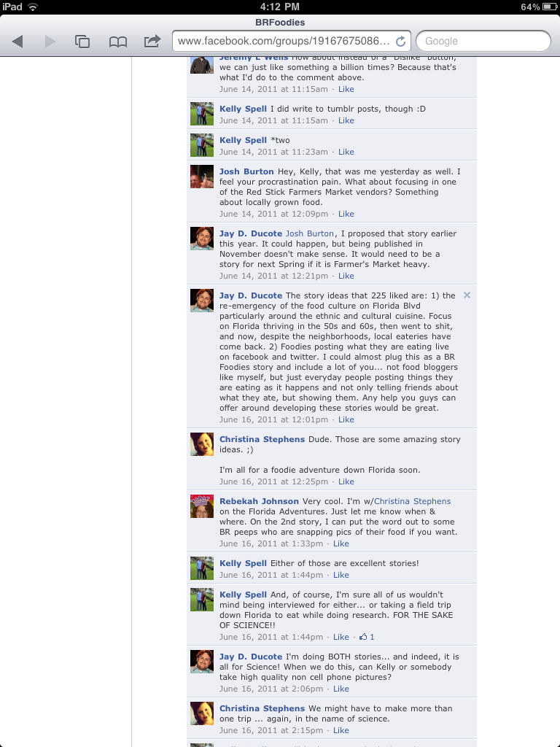The image size is (560, 747).
Task: Like the June 16 12:01pm comment
Action: pos(346,419)
